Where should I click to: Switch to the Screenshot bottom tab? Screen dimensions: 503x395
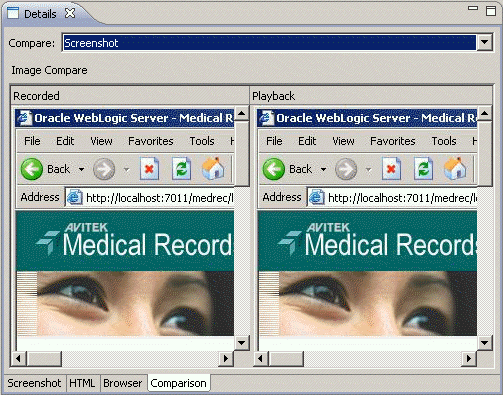click(x=34, y=383)
